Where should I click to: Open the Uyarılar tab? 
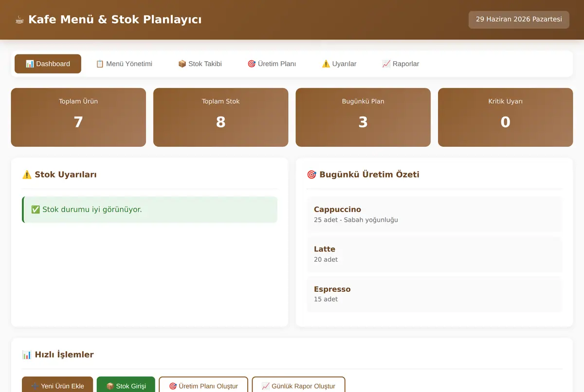coord(339,64)
